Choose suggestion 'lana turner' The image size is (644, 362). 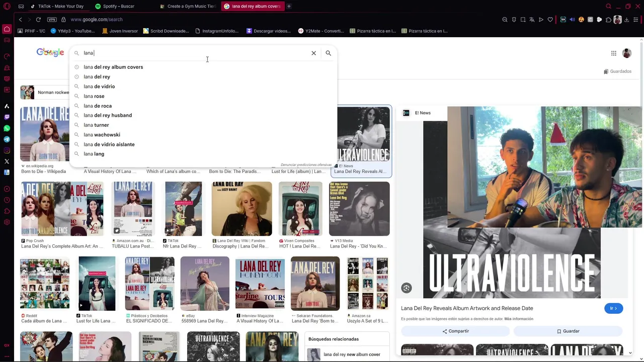coord(203,125)
